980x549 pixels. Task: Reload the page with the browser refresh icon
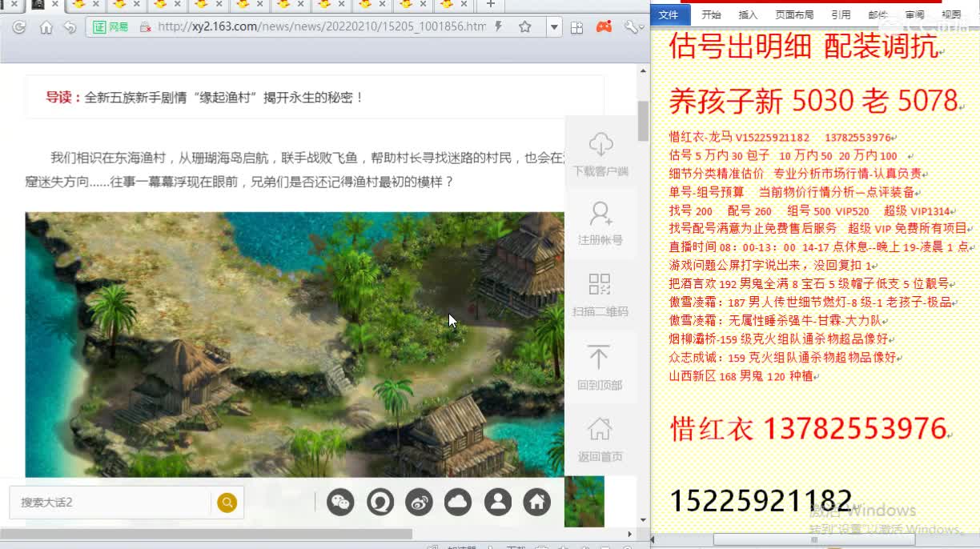(19, 27)
